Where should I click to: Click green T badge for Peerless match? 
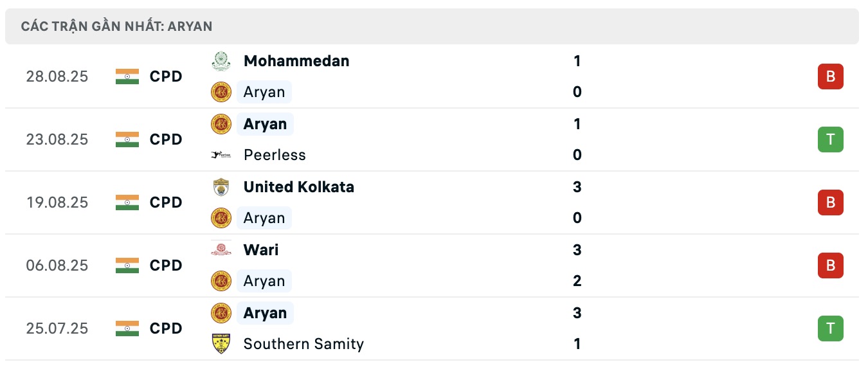(x=830, y=139)
